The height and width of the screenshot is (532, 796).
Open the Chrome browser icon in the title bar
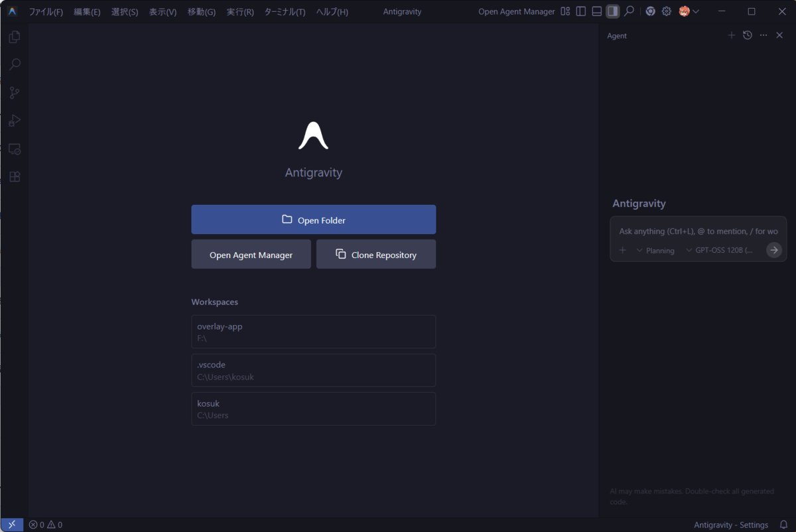pyautogui.click(x=651, y=11)
